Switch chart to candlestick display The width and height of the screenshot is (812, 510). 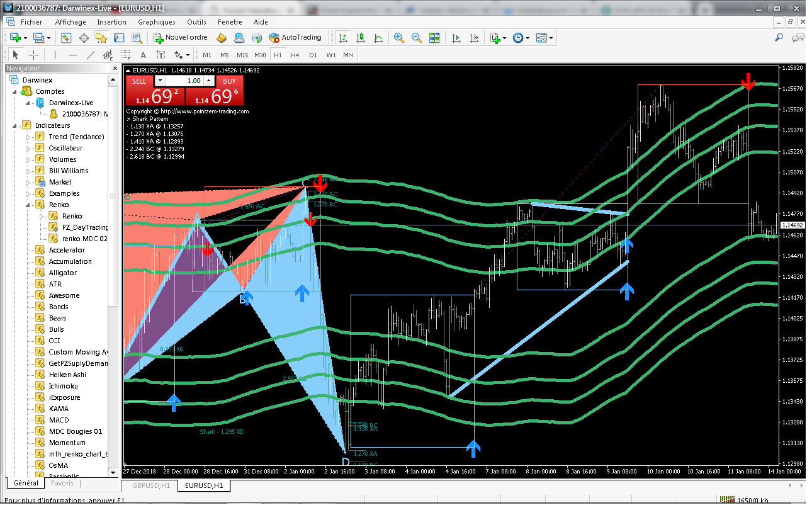pos(360,38)
